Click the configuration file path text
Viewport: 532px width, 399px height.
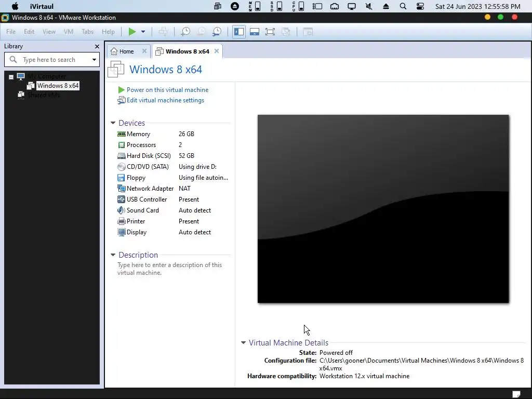point(421,364)
